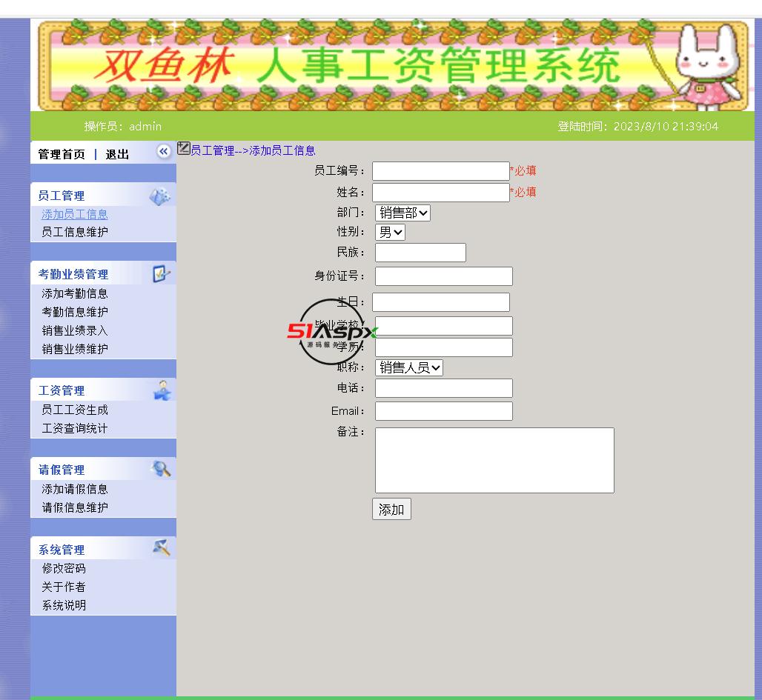The image size is (762, 700).
Task: Open the 部门 dropdown showing 销售部
Action: point(403,213)
